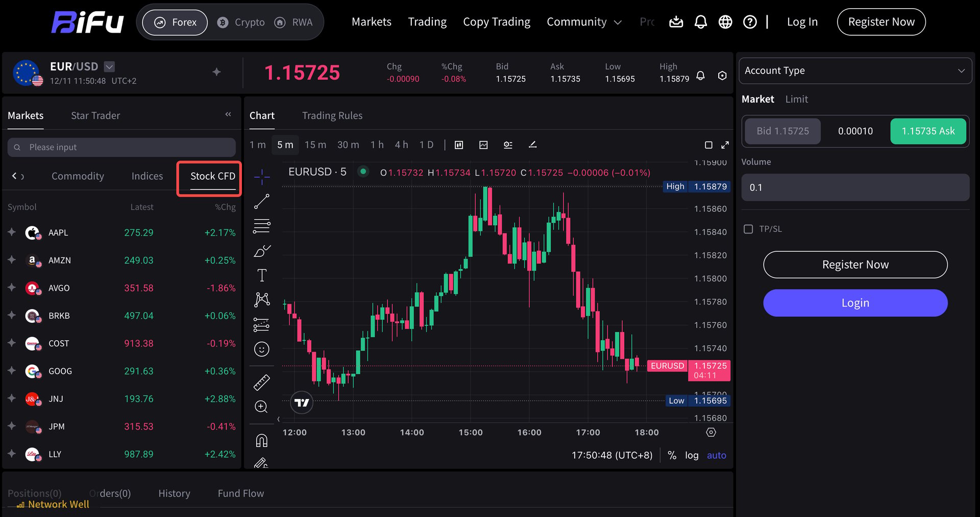Open the History tab

[174, 494]
